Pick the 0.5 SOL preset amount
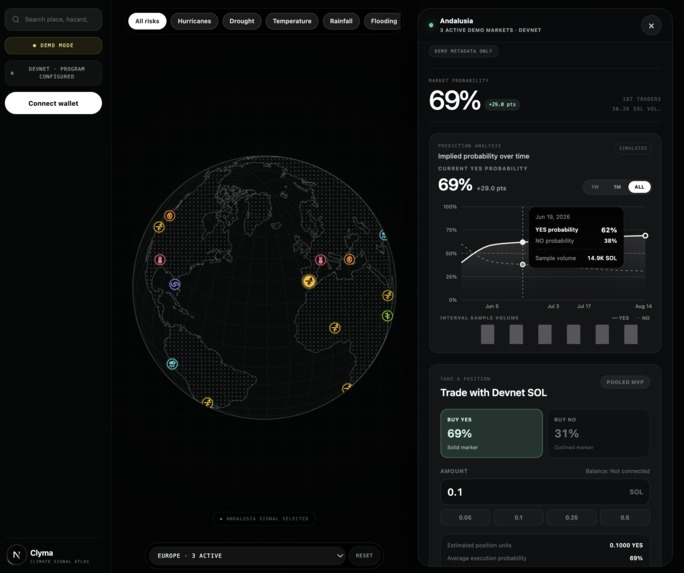The width and height of the screenshot is (684, 573). [x=625, y=518]
